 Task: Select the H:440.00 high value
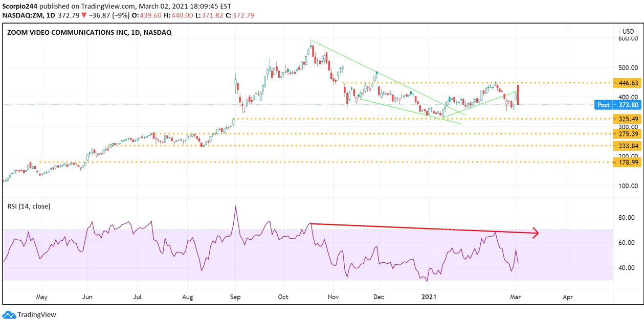pos(179,15)
